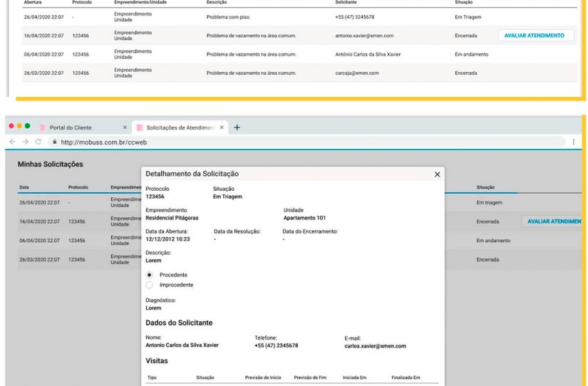Click the Data column header in Minhas Solicitações

(24, 187)
